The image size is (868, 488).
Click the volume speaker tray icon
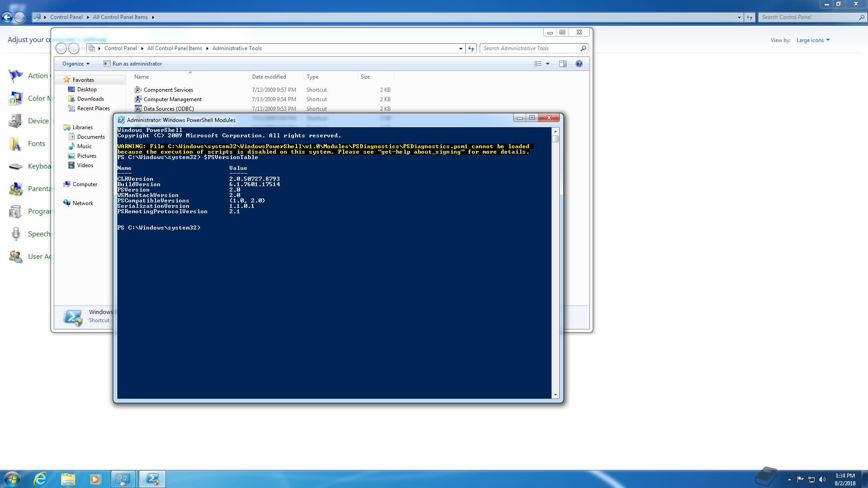[x=822, y=479]
